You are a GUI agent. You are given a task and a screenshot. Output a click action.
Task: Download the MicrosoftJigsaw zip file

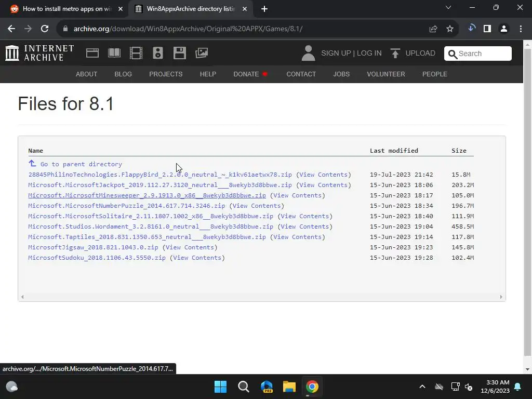point(94,247)
